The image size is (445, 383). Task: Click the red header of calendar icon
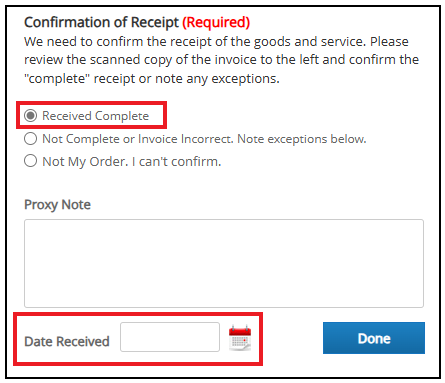[240, 331]
